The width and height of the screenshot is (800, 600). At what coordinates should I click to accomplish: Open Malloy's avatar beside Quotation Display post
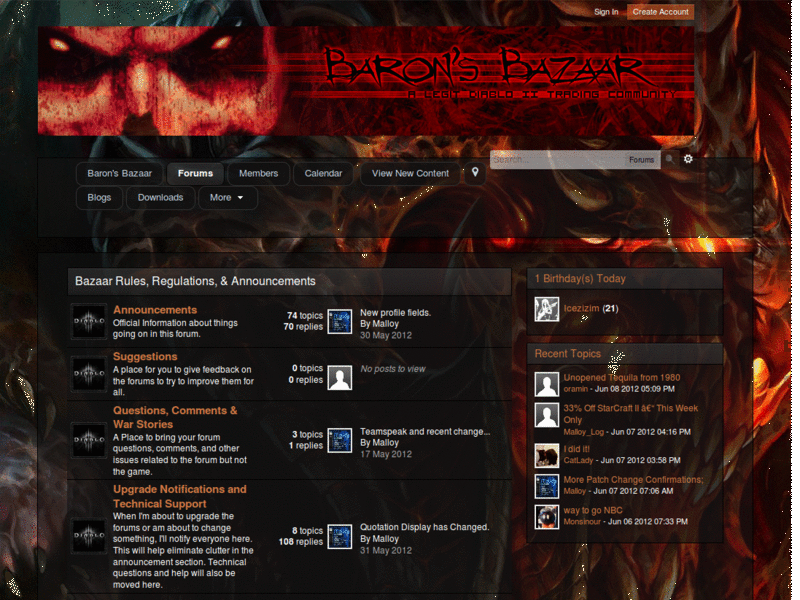click(x=339, y=537)
